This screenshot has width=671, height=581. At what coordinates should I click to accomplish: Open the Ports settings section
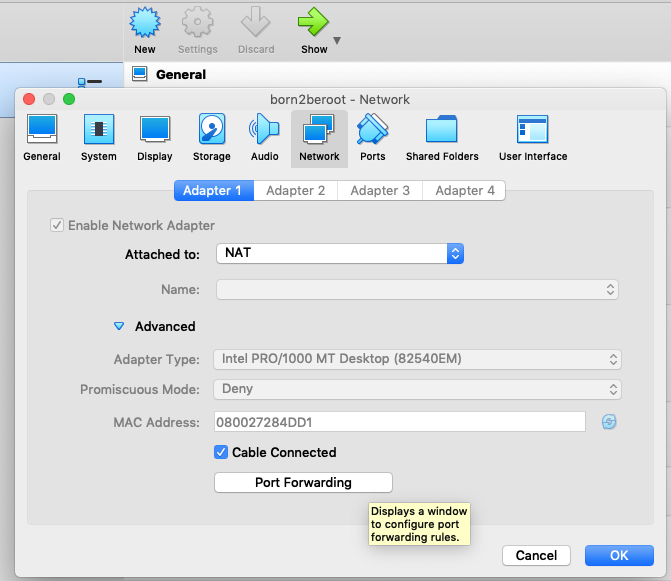pyautogui.click(x=372, y=138)
